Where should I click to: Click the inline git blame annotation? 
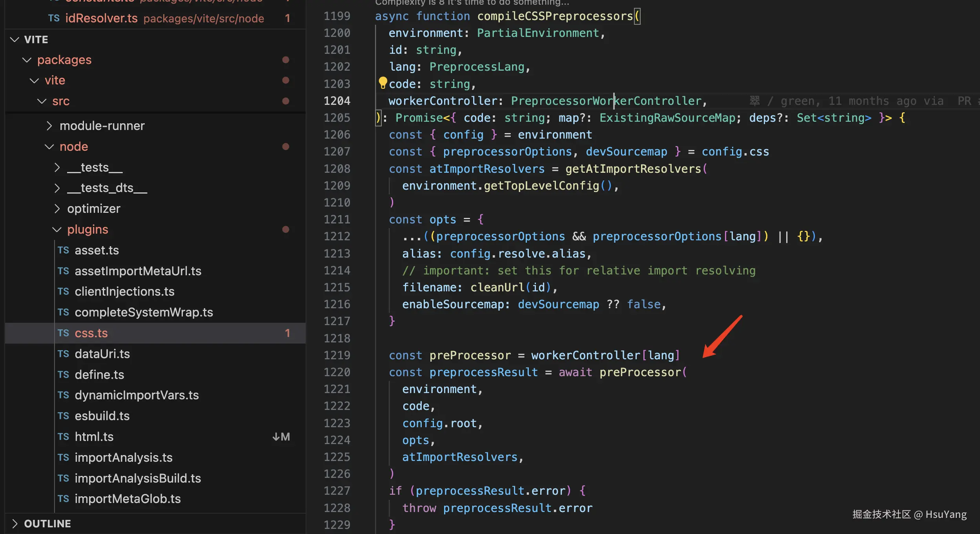pos(859,101)
